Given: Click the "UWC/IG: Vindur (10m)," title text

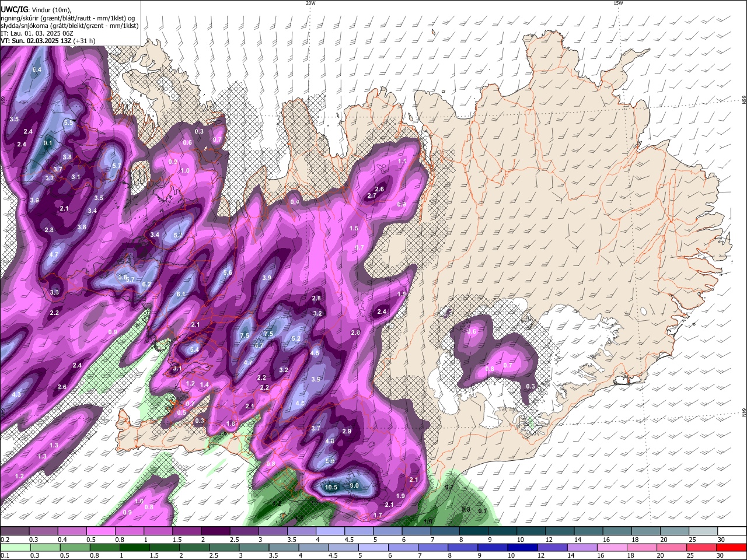Looking at the screenshot, I should [37, 10].
